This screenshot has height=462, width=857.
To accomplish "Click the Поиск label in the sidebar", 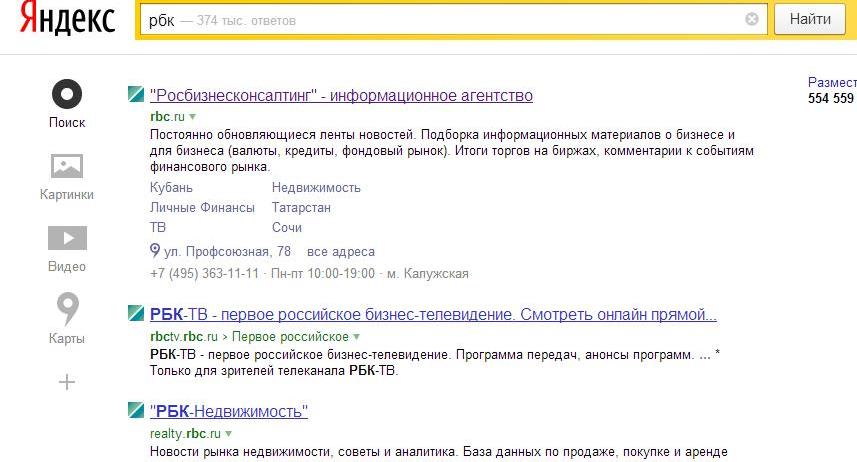I will click(x=67, y=122).
